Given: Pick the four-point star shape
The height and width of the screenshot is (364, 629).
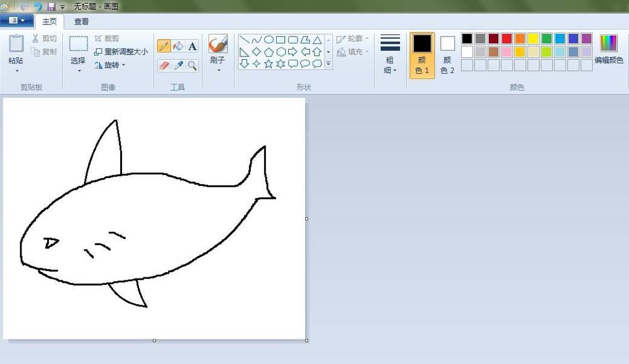Looking at the screenshot, I should (x=257, y=63).
